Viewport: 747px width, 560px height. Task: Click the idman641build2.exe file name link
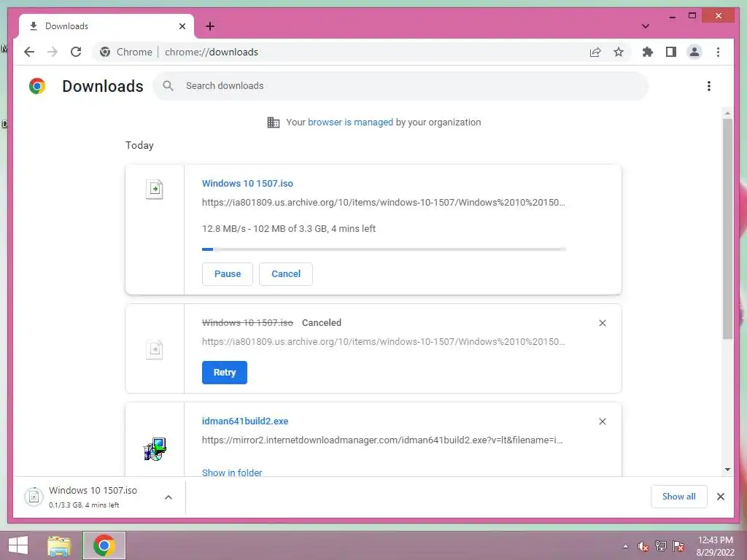point(245,421)
